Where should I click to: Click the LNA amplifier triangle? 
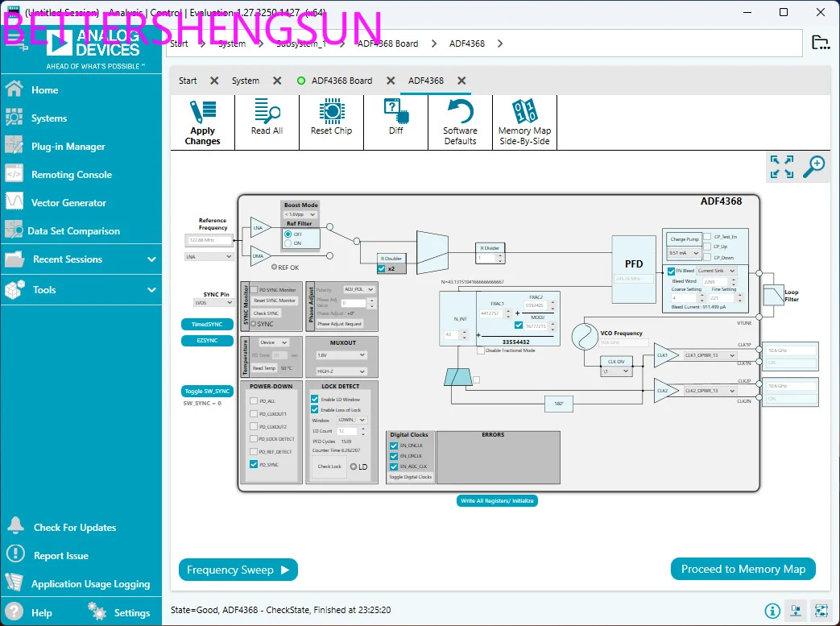click(260, 228)
